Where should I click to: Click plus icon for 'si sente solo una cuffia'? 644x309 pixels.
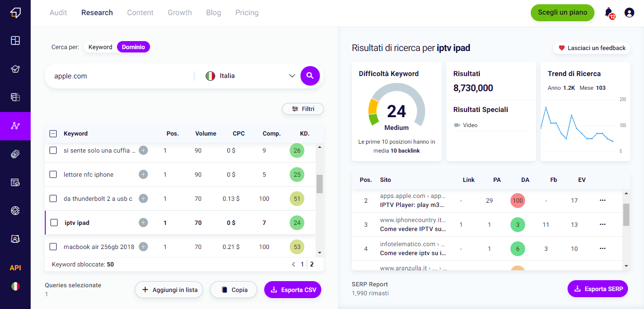(x=143, y=150)
